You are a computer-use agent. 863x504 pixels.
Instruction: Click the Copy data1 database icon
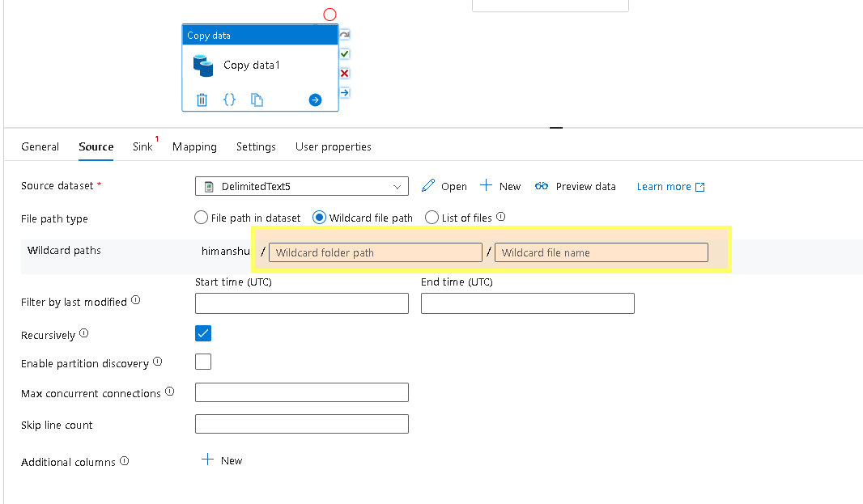point(203,66)
